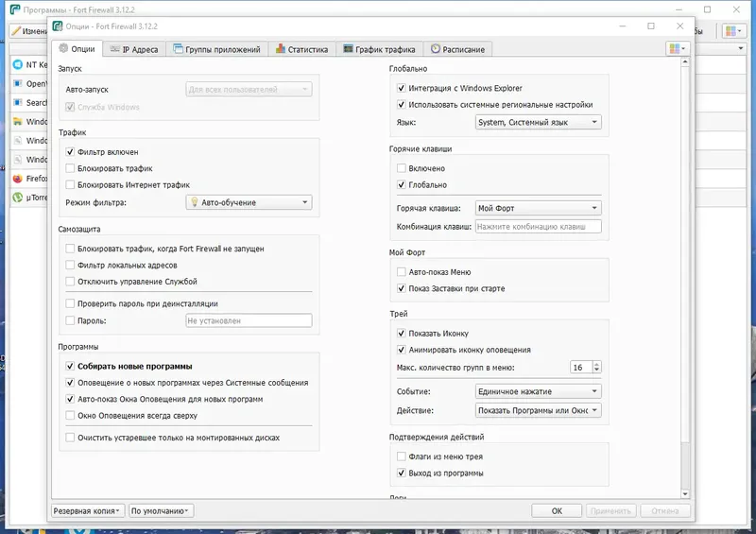756x534 pixels.
Task: Open the color grid menu icon in Options dialog
Action: [x=677, y=48]
